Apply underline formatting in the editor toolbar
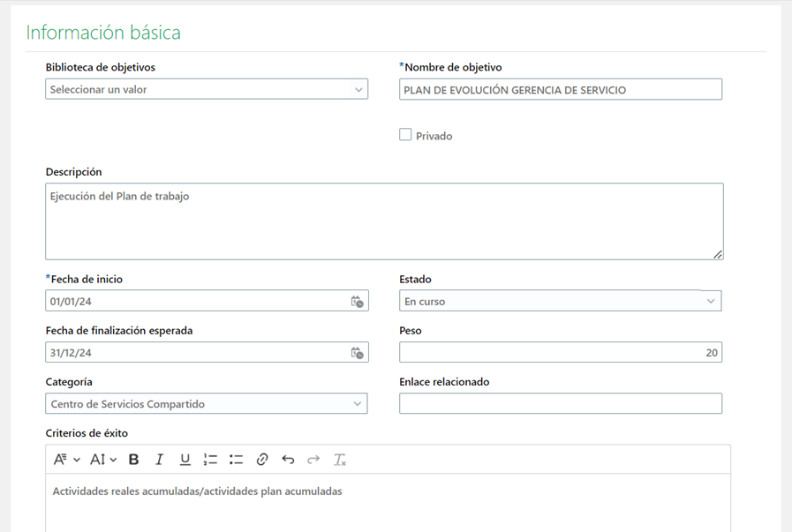This screenshot has height=532, width=792. coord(185,460)
